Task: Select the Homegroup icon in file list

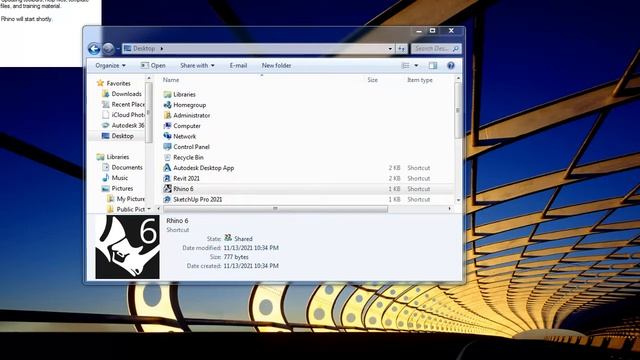Action: (167, 105)
